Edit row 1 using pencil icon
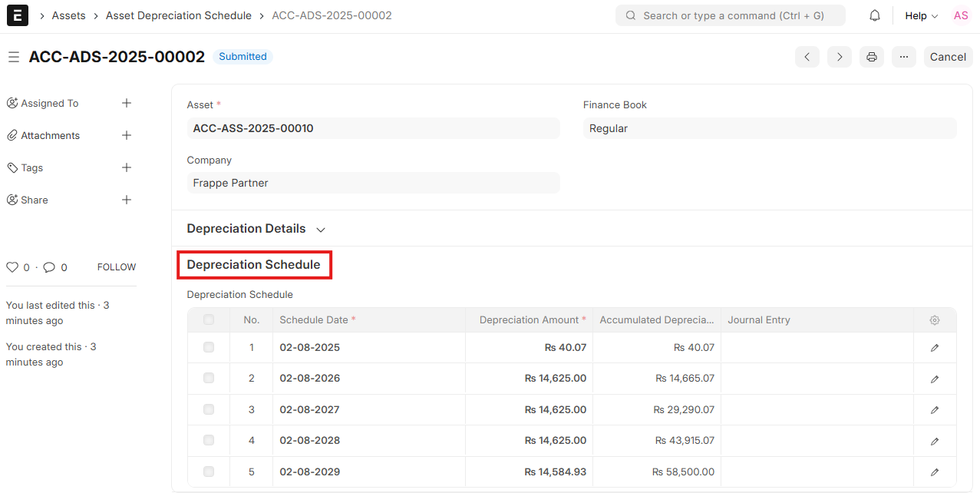980x503 pixels. click(x=934, y=348)
